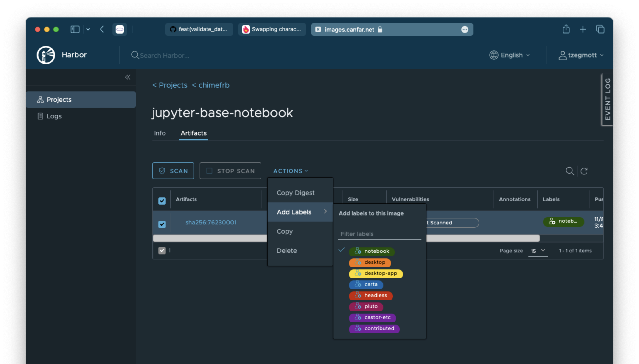Screen dimensions: 639x364
Task: Toggle the green notebook label
Action: coord(372,251)
